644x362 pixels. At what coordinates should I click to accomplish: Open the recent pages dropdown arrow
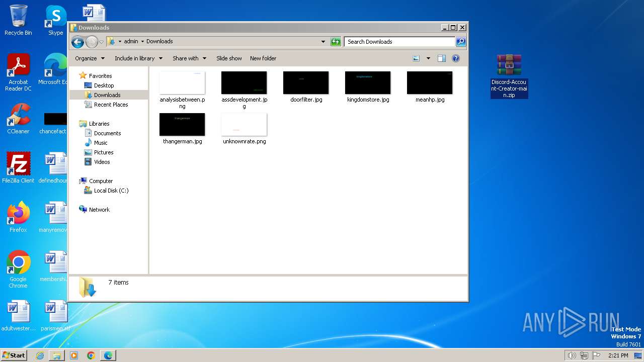coord(101,42)
